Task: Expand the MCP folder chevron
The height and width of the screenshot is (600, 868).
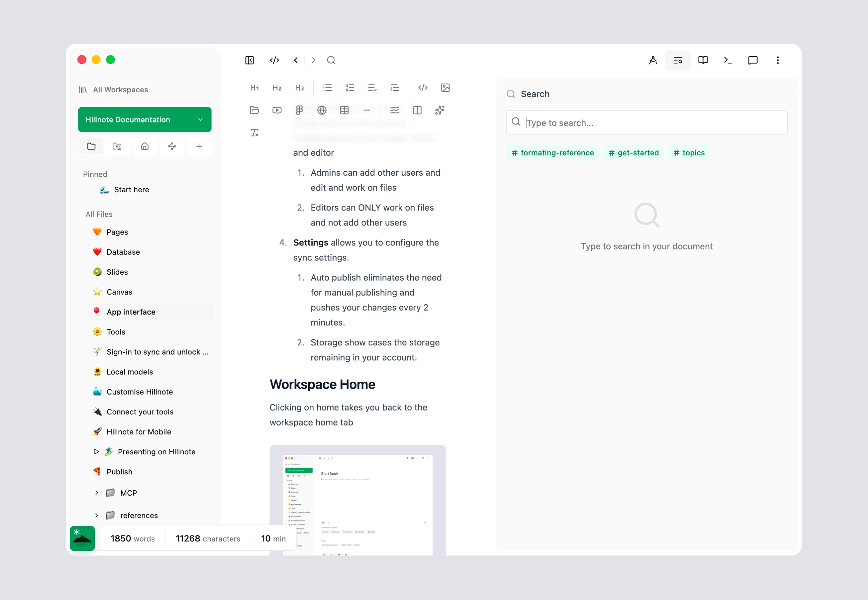Action: 96,493
